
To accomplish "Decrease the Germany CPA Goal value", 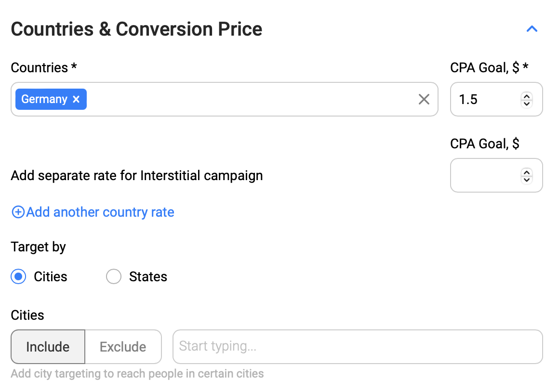I will point(527,103).
